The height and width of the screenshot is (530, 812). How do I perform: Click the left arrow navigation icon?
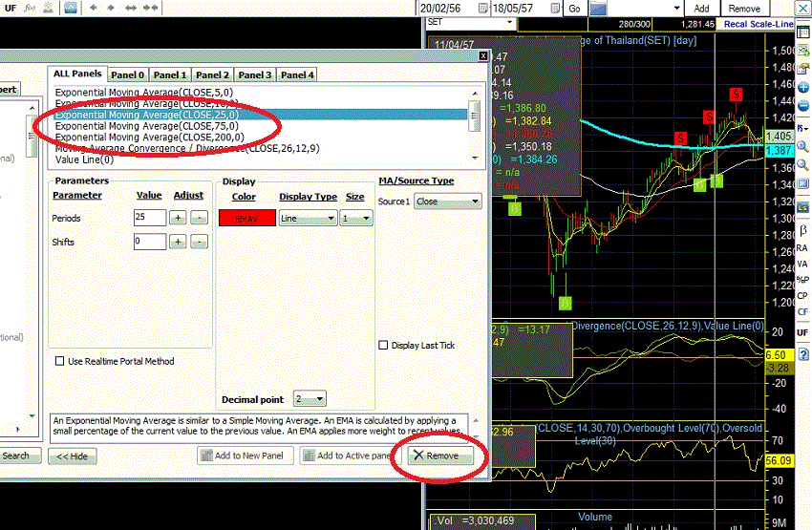[94, 8]
